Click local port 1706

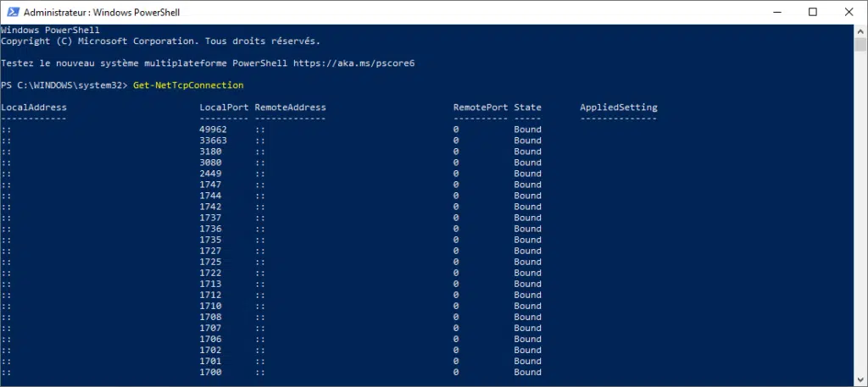(x=210, y=340)
